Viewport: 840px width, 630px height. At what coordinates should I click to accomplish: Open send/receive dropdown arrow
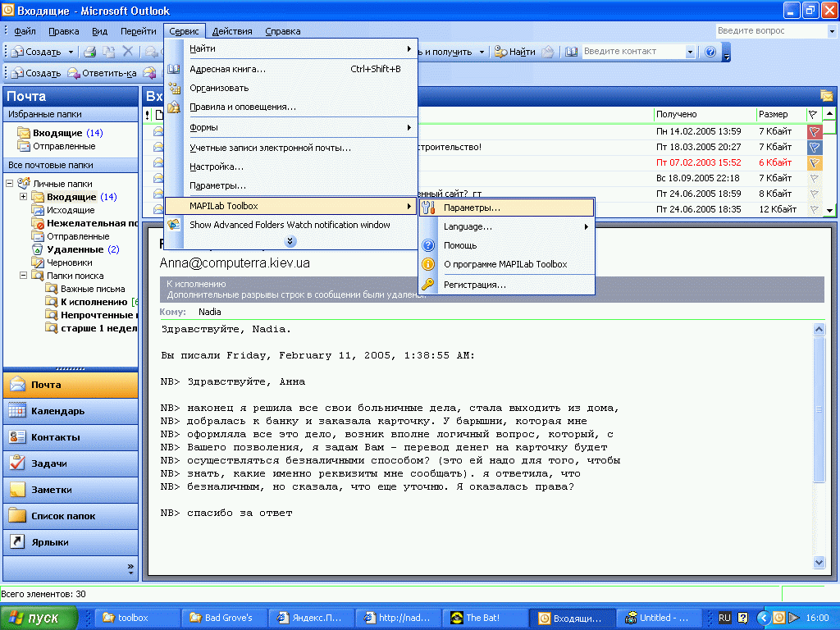482,52
